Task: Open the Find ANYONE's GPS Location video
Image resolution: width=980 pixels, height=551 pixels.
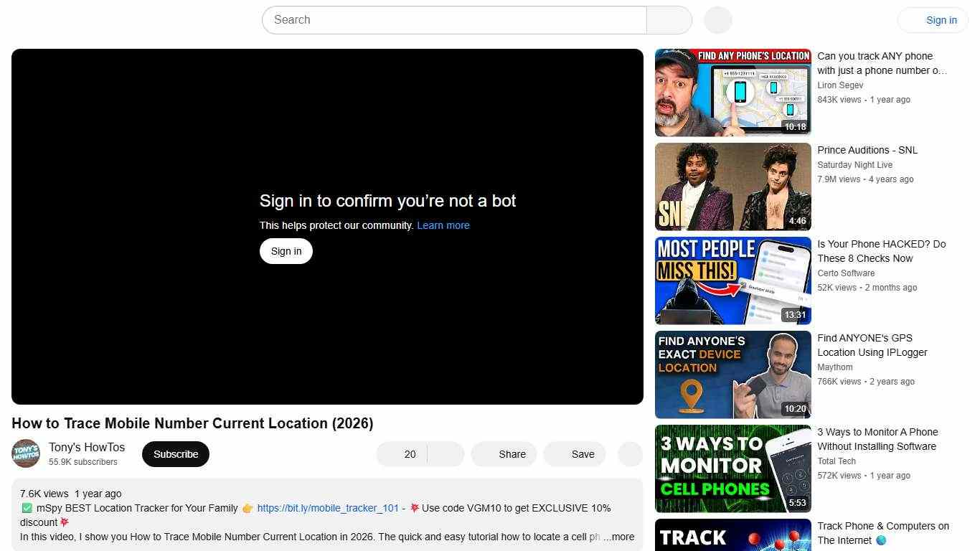Action: (732, 374)
